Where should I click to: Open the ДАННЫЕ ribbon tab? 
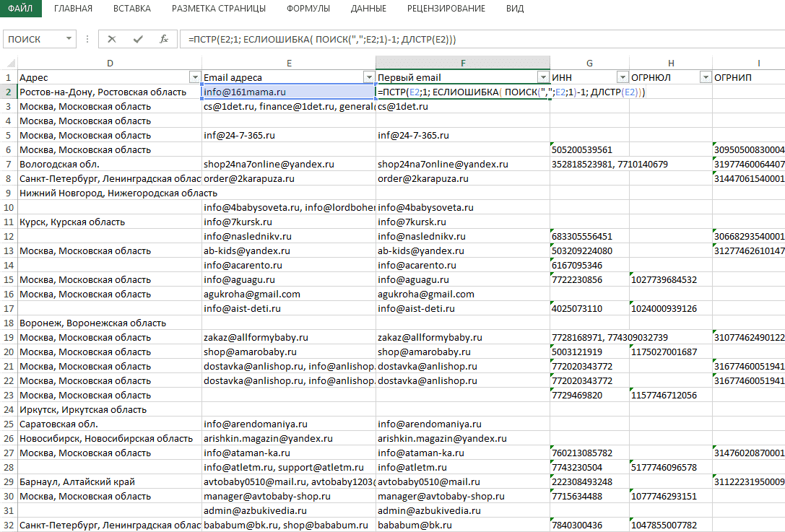pos(368,9)
